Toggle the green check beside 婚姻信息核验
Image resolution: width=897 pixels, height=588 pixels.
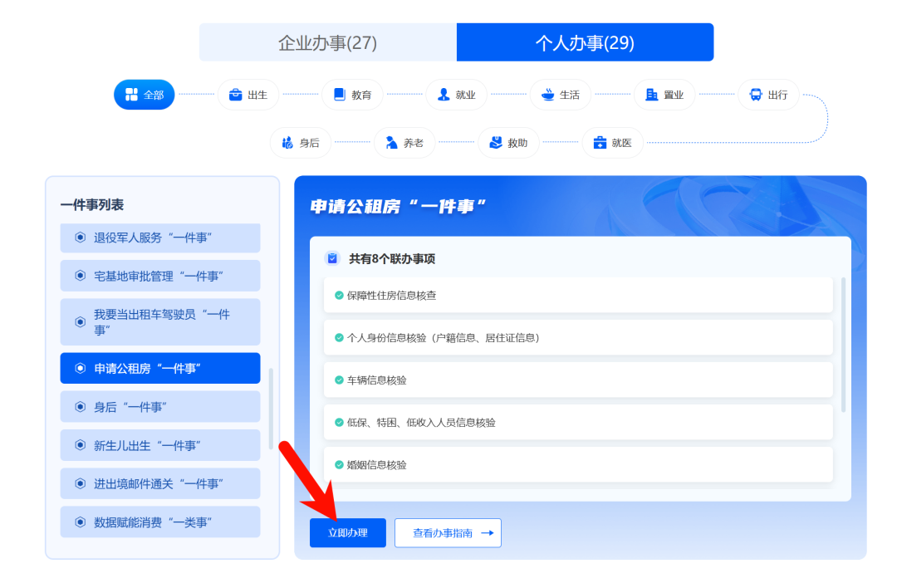[340, 464]
